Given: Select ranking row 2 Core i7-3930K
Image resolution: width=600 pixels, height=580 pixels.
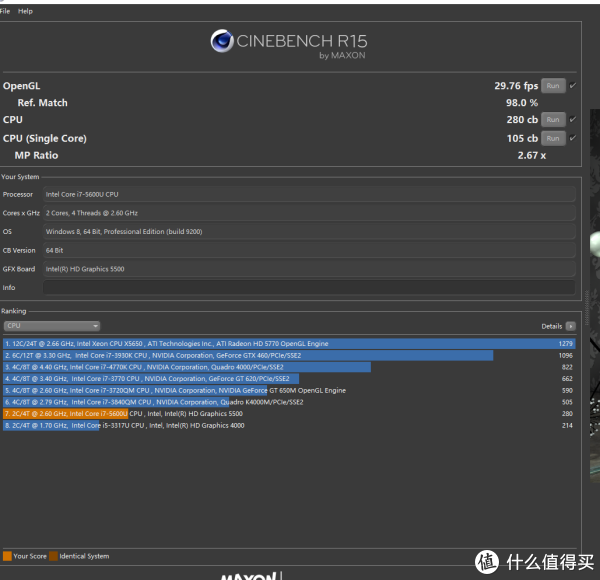Looking at the screenshot, I should coord(289,355).
